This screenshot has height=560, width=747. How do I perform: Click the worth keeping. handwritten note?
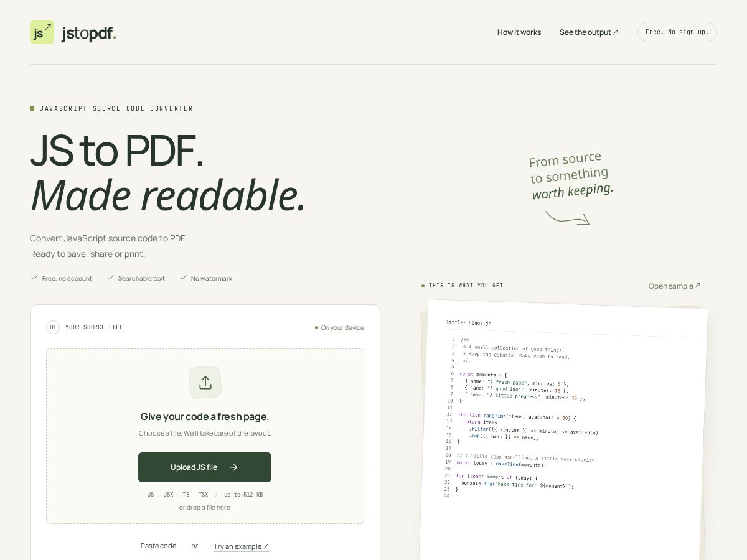(x=573, y=191)
